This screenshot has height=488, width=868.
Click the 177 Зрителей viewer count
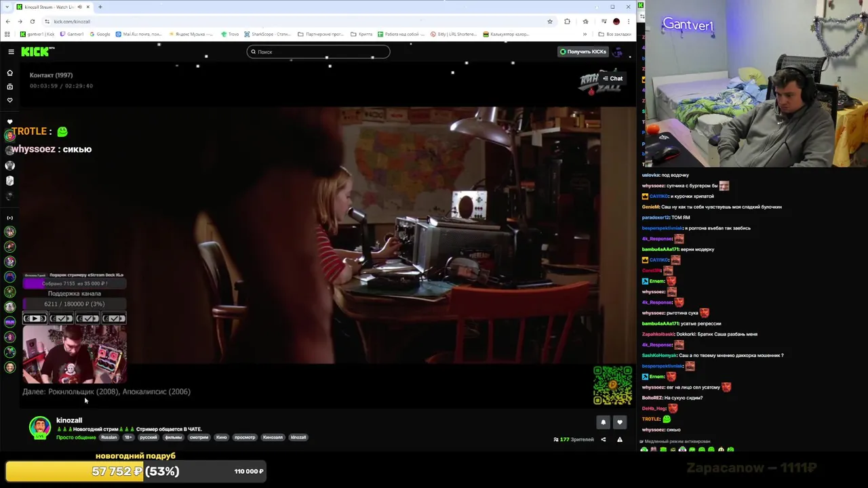coord(574,439)
